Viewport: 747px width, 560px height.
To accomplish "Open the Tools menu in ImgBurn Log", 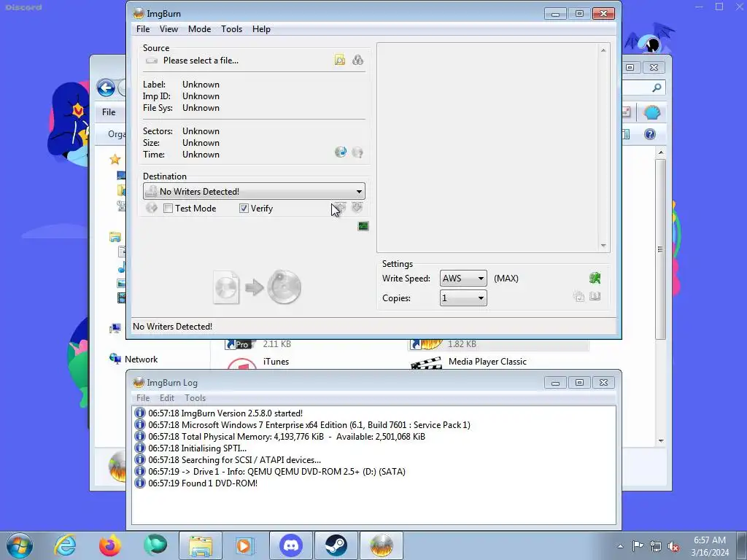I will click(x=196, y=398).
